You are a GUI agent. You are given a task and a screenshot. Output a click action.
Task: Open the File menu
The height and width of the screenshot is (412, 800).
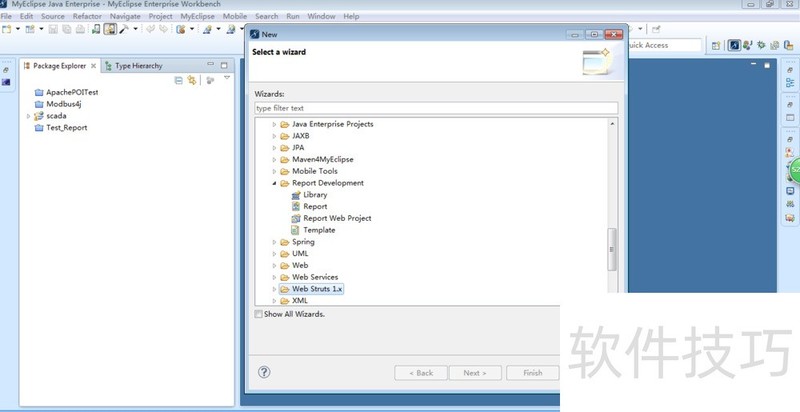6,16
